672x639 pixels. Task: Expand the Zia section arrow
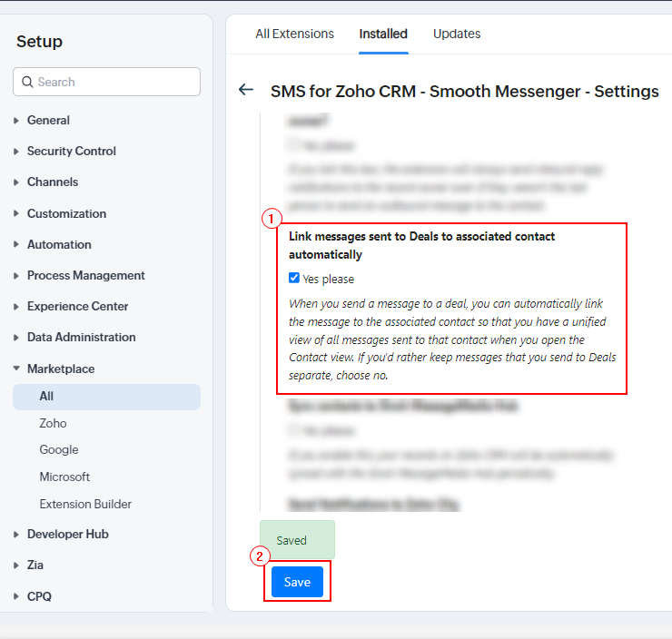tap(16, 565)
